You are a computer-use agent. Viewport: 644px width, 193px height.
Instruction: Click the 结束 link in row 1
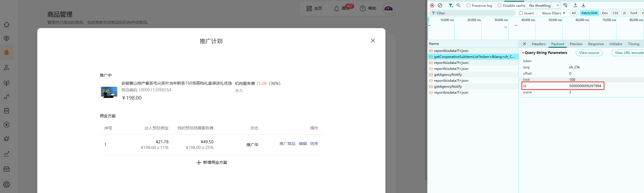pyautogui.click(x=314, y=144)
